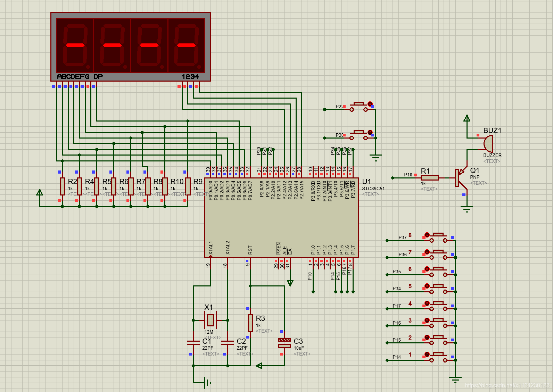The width and height of the screenshot is (553, 392).
Task: Click the power terminal above the buzzer
Action: point(467,118)
